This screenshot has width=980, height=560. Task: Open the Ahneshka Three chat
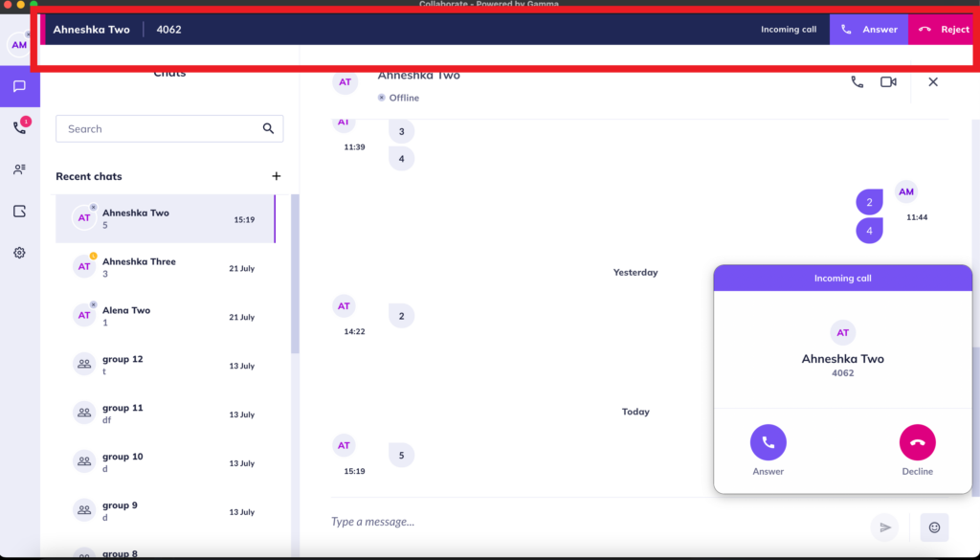point(165,267)
